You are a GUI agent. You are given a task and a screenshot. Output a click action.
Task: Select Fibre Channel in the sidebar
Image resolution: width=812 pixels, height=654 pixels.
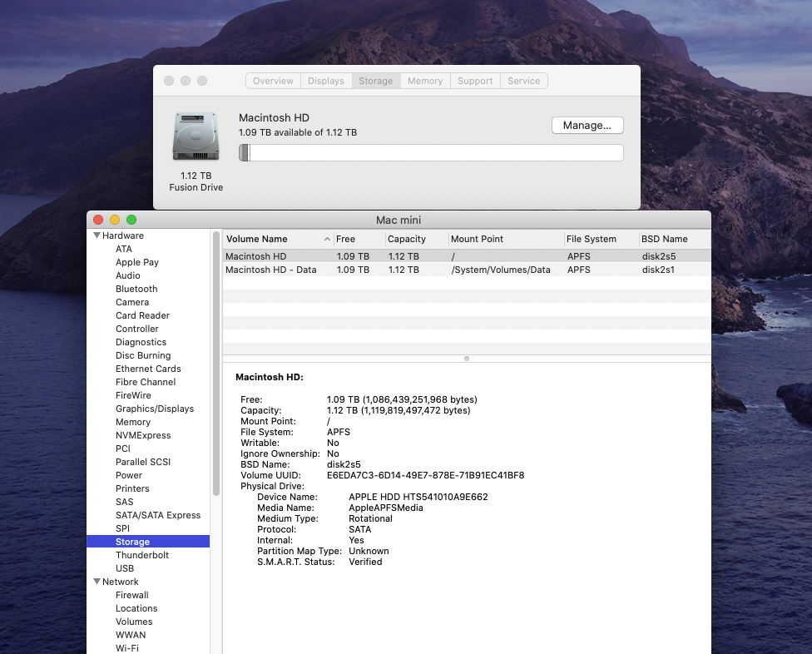(146, 382)
